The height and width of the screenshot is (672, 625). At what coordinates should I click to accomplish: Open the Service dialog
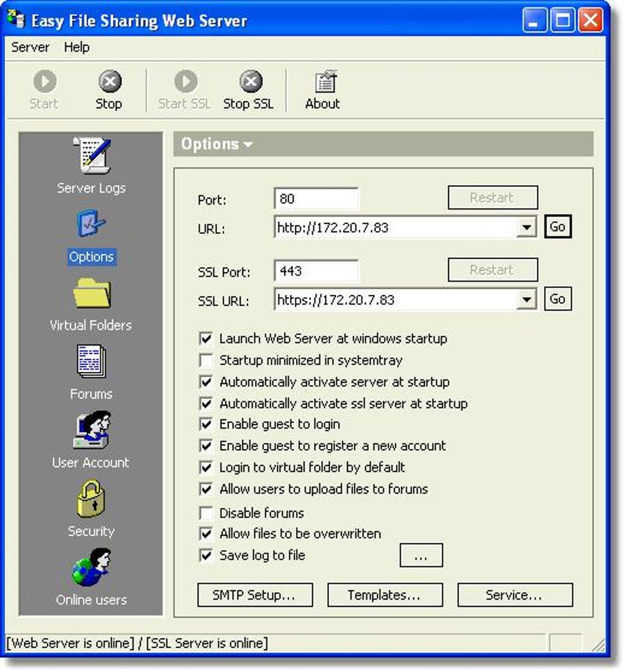(x=515, y=595)
